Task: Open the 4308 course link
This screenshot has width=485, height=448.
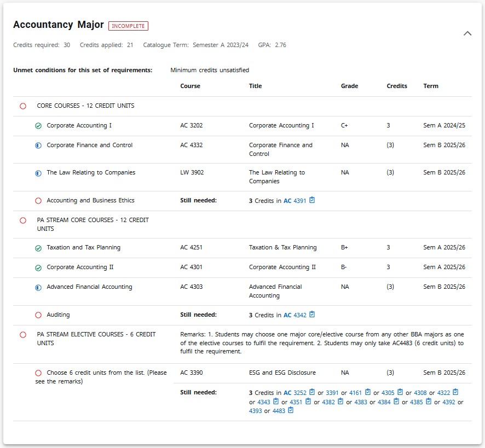Action: (x=420, y=393)
